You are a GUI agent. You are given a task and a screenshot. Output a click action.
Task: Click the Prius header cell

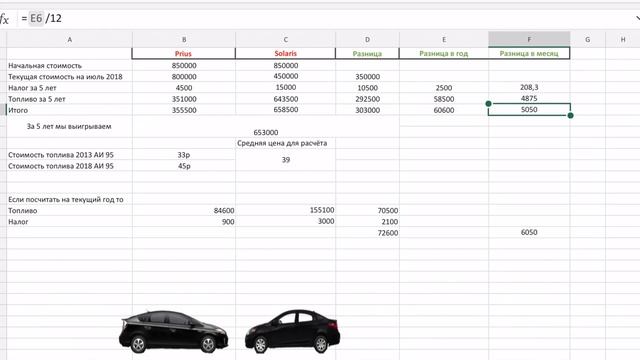184,53
